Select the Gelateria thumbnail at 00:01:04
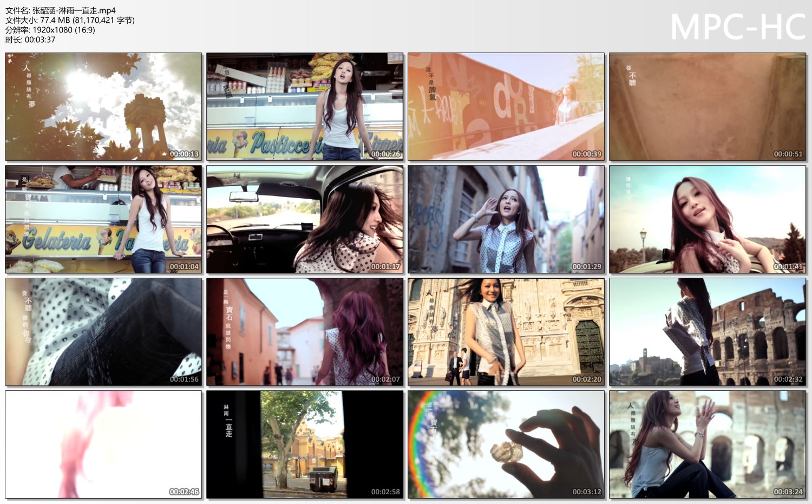 pyautogui.click(x=103, y=219)
